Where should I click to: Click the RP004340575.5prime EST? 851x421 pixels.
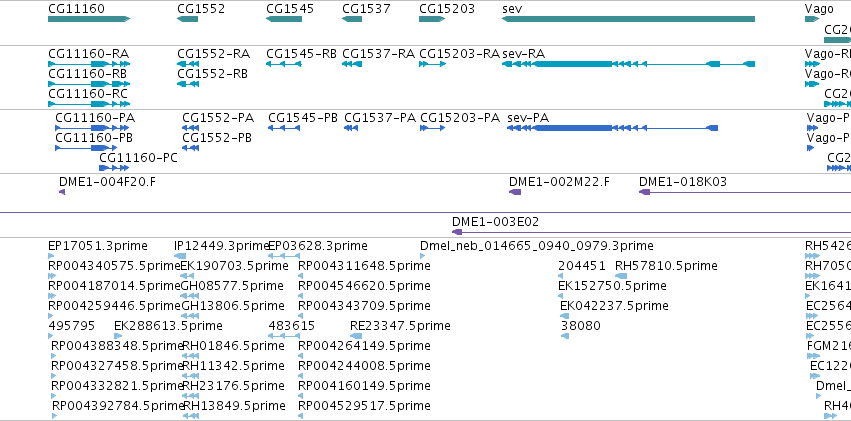pos(52,276)
